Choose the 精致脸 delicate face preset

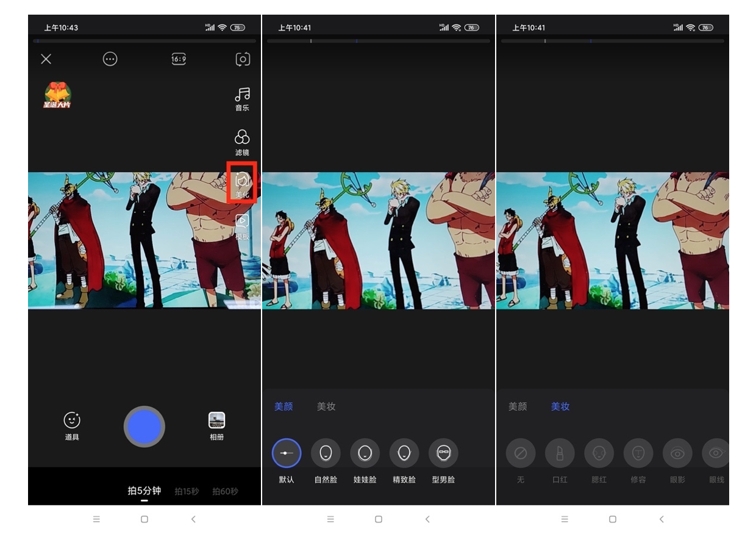(404, 461)
